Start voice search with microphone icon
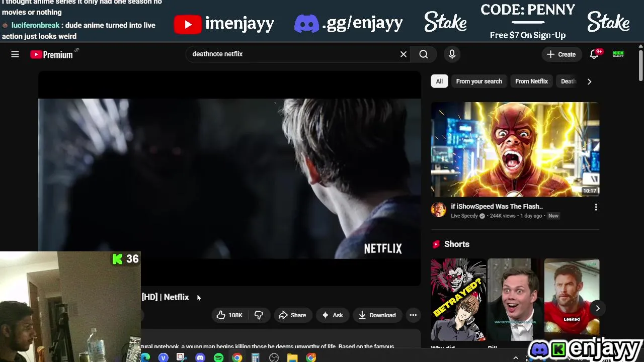 (x=452, y=54)
